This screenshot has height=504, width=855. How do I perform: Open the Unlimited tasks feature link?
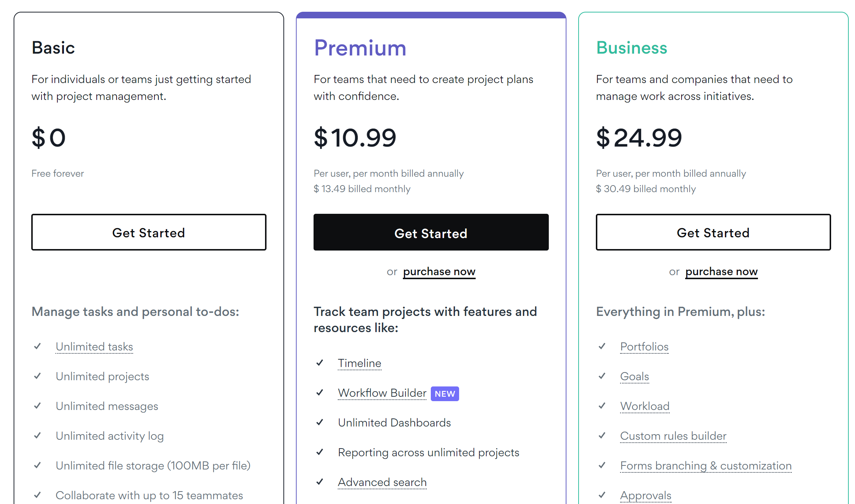tap(94, 347)
